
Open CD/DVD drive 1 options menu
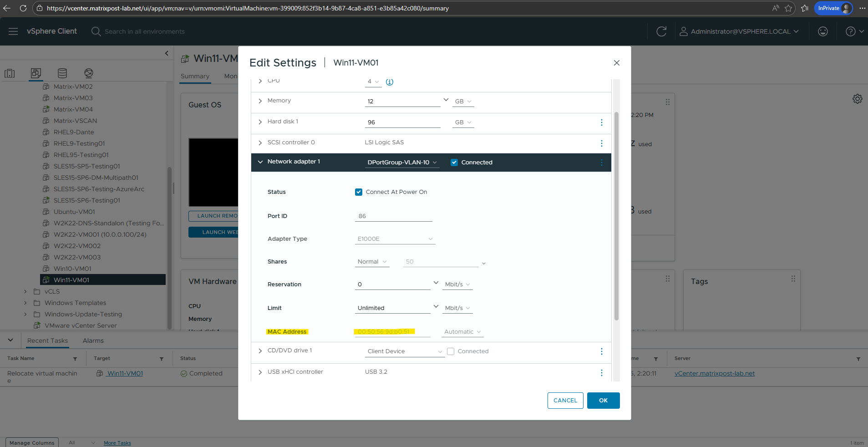(601, 351)
